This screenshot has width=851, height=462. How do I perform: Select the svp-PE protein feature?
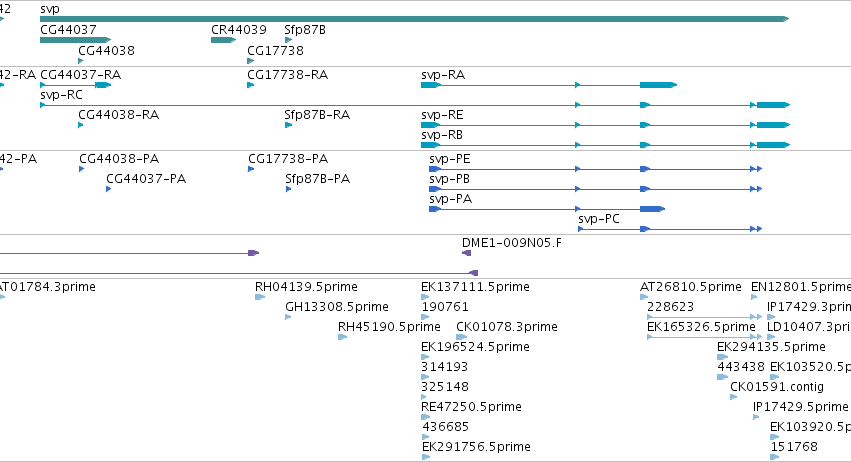coord(595,169)
